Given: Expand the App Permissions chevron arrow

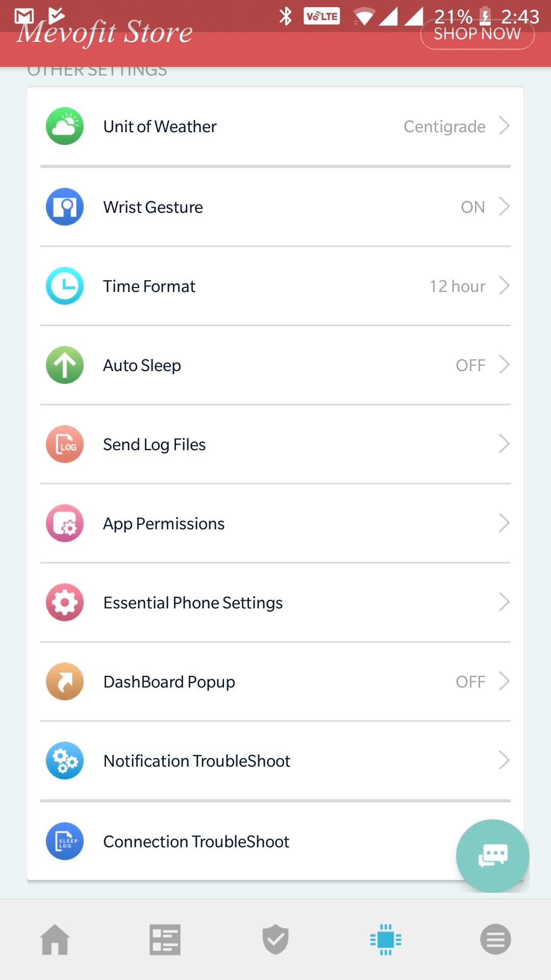Looking at the screenshot, I should pyautogui.click(x=504, y=523).
